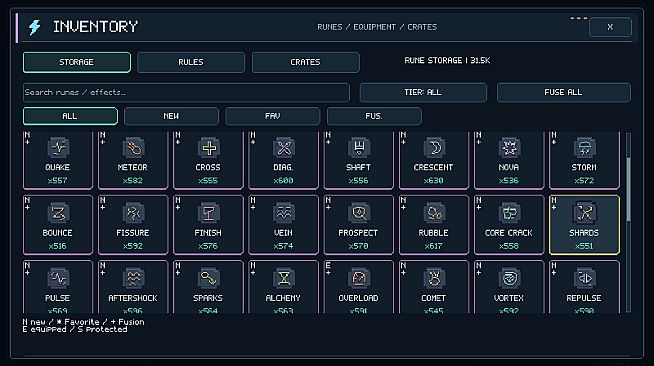Viewport: 654px width, 366px height.
Task: Select the equipped Overload rune
Action: pyautogui.click(x=359, y=287)
